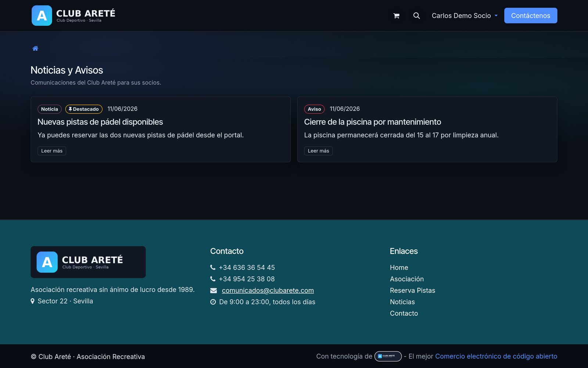Click Leer más on pádel news card

pos(52,151)
